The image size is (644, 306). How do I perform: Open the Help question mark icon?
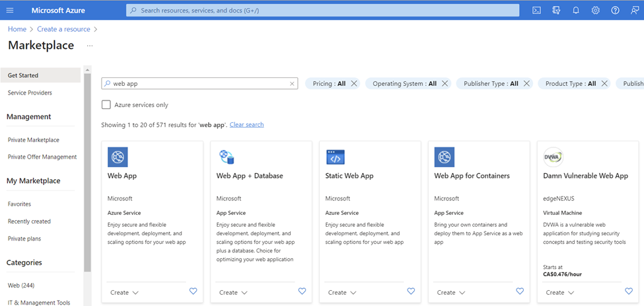(x=615, y=11)
